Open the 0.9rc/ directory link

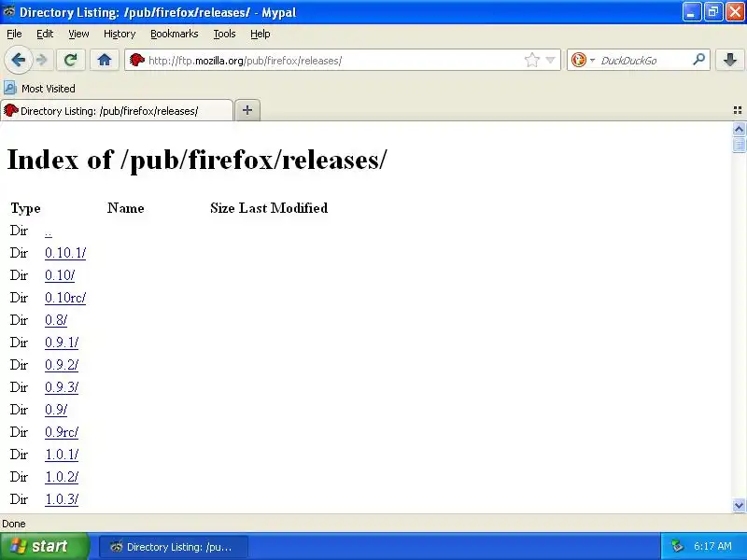pos(62,432)
